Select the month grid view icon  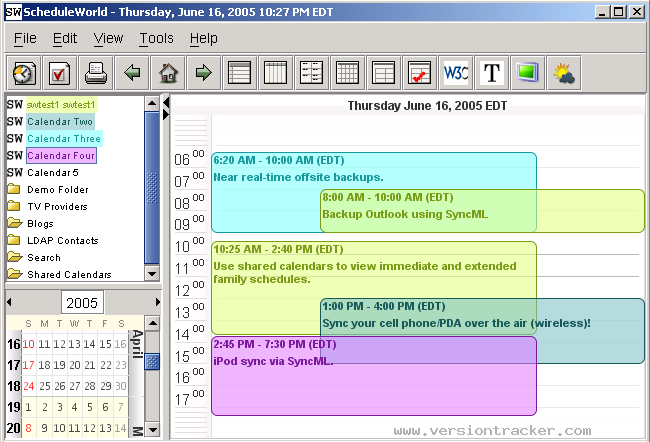[x=347, y=73]
